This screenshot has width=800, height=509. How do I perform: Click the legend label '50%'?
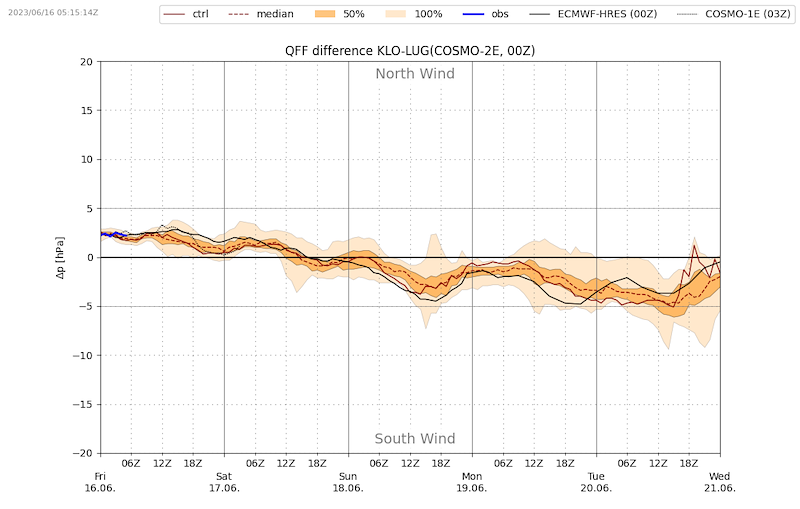pos(354,14)
